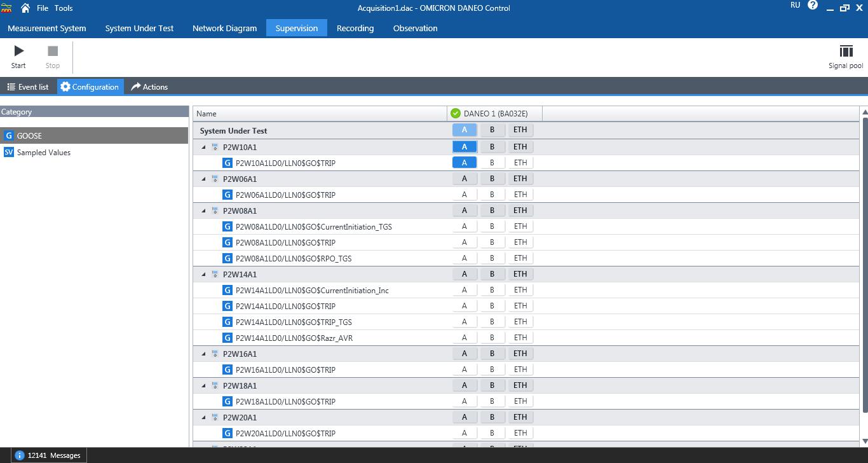Viewport: 868px width, 463px height.
Task: Open the Signal pool panel
Action: 845,52
